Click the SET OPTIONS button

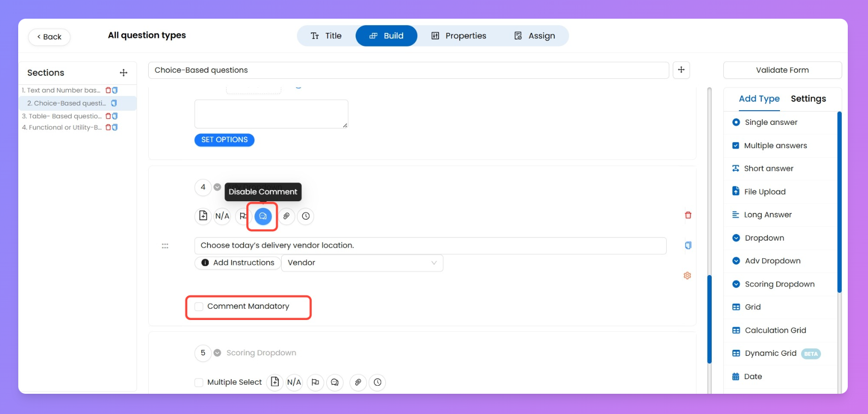[225, 140]
